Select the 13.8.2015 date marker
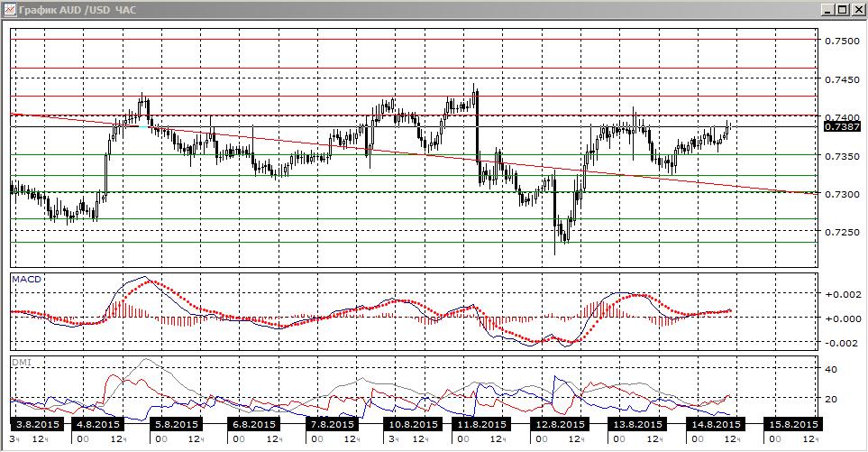The height and width of the screenshot is (452, 868). coord(636,424)
